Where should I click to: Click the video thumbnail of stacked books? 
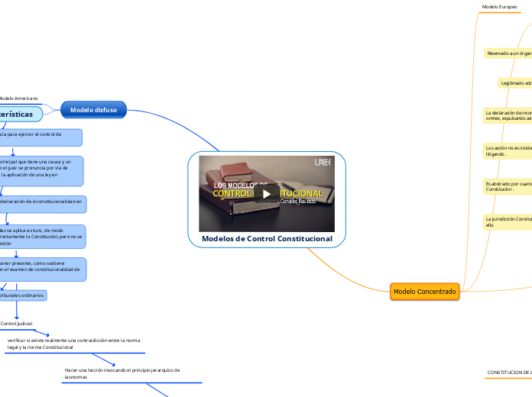click(x=267, y=194)
